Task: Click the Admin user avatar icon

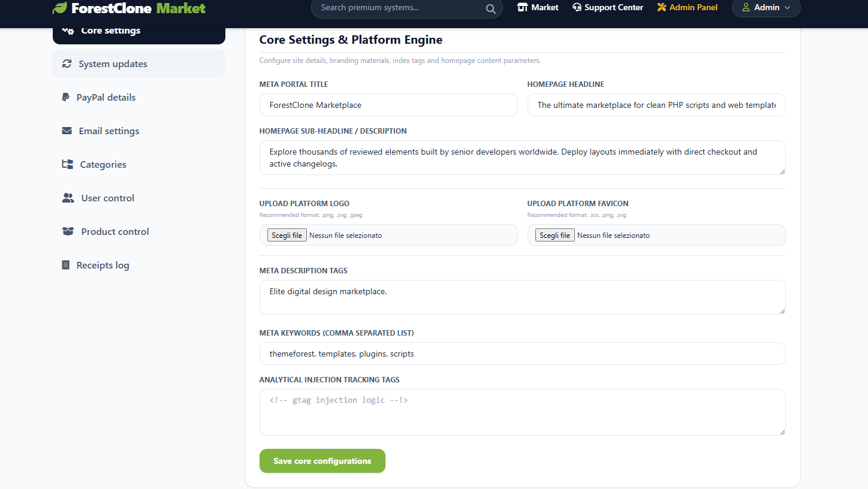Action: [x=746, y=7]
